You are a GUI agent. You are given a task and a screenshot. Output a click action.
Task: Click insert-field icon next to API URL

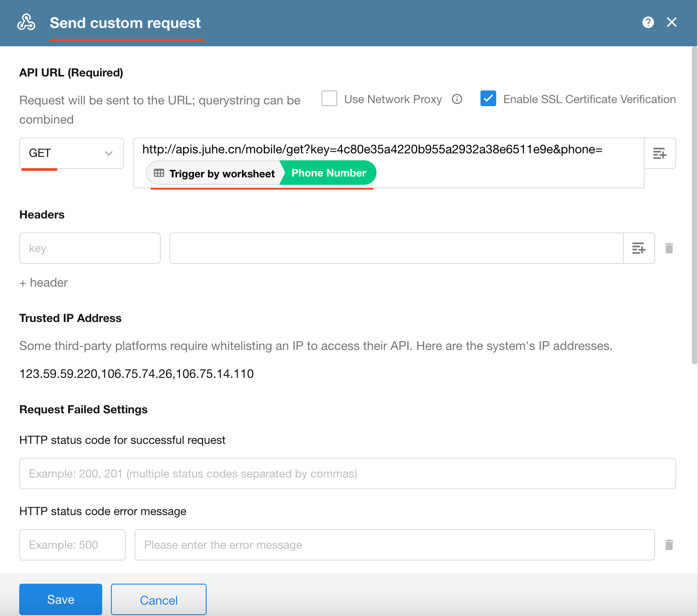(660, 153)
